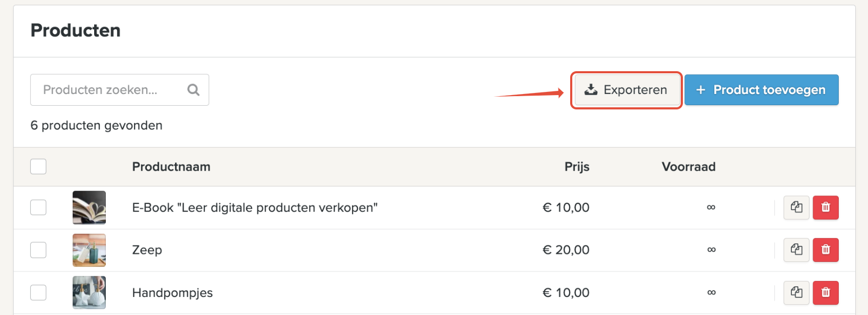Click the Exporteren download icon
This screenshot has height=315, width=868.
coord(591,90)
